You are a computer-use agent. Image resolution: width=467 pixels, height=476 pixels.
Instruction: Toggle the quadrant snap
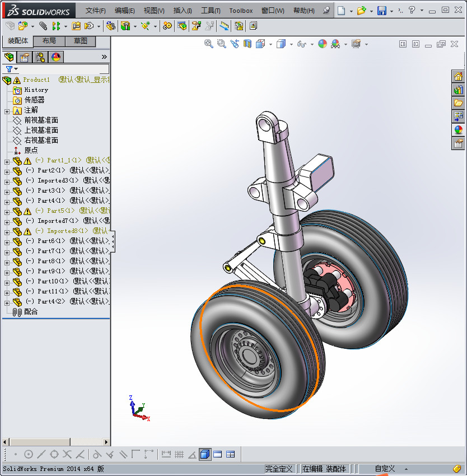(54, 454)
